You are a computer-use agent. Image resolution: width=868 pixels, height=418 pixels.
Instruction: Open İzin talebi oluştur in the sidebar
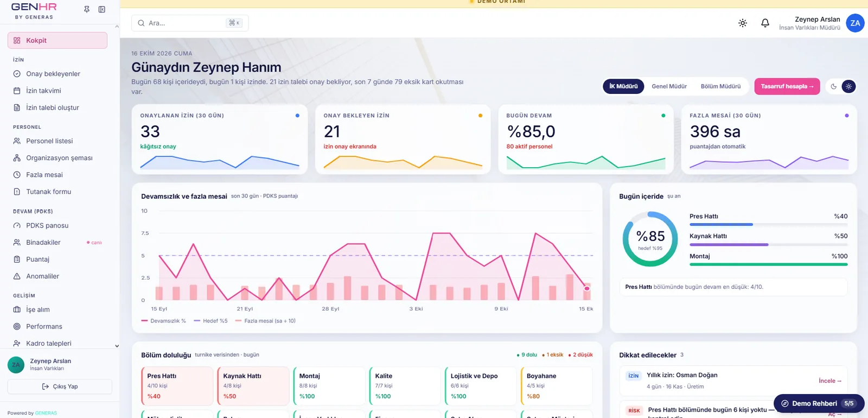click(x=58, y=107)
